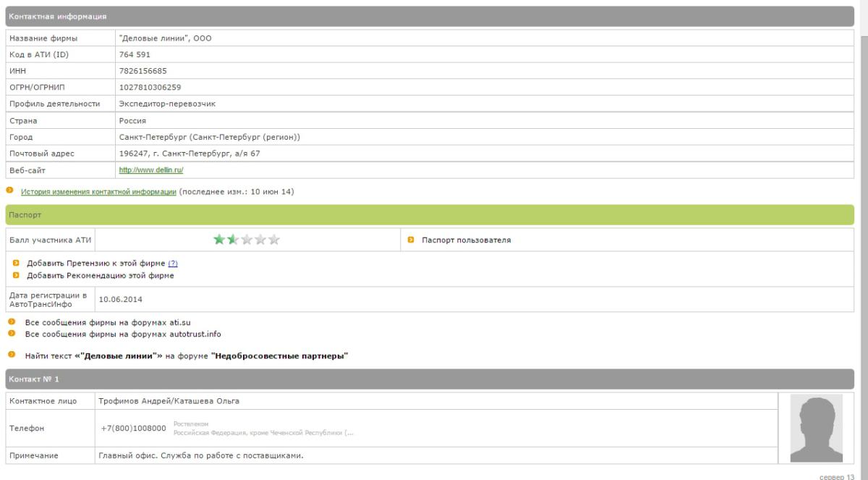Viewport: 868px width, 480px height.
Task: Click the ИНН row label
Action: click(x=18, y=71)
